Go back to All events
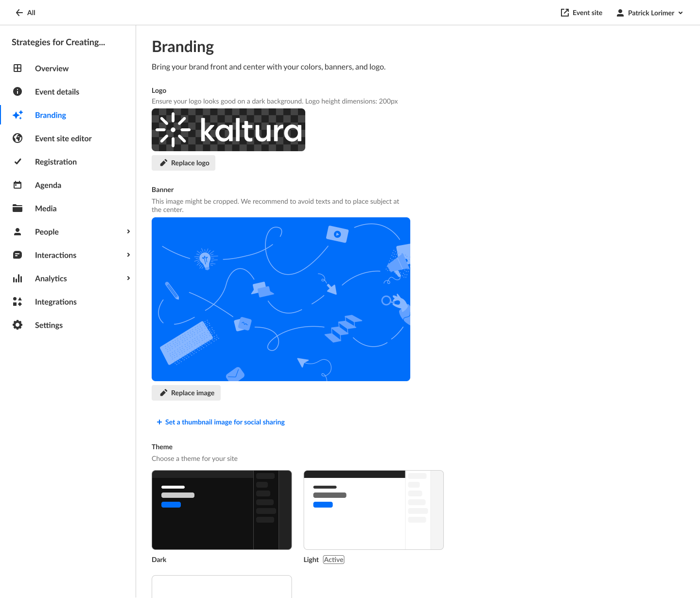 [x=26, y=13]
